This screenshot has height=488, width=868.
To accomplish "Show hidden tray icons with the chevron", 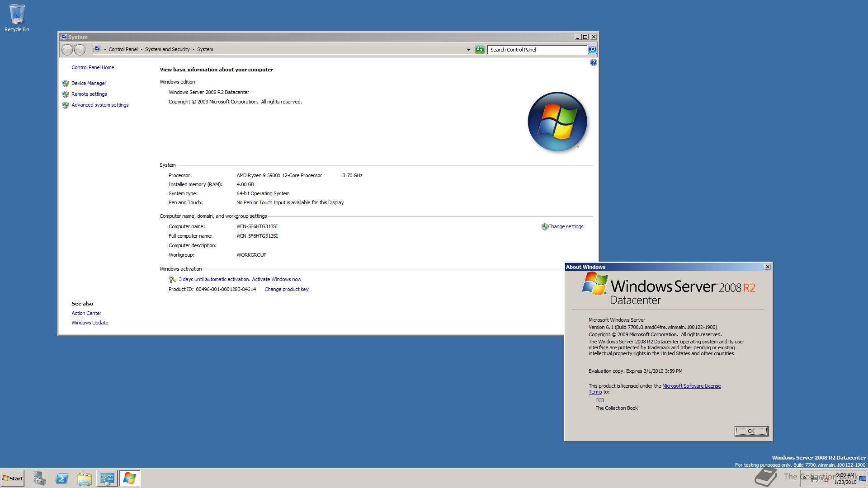I will click(x=805, y=478).
